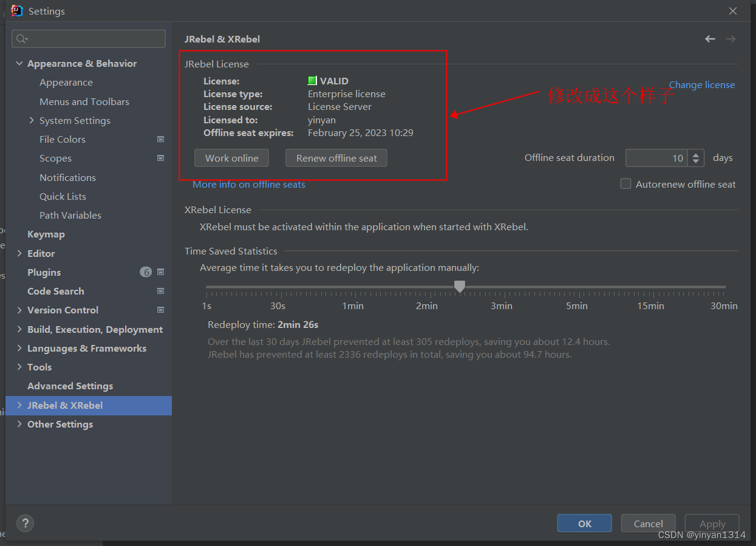Click the VALID license status text

click(334, 81)
